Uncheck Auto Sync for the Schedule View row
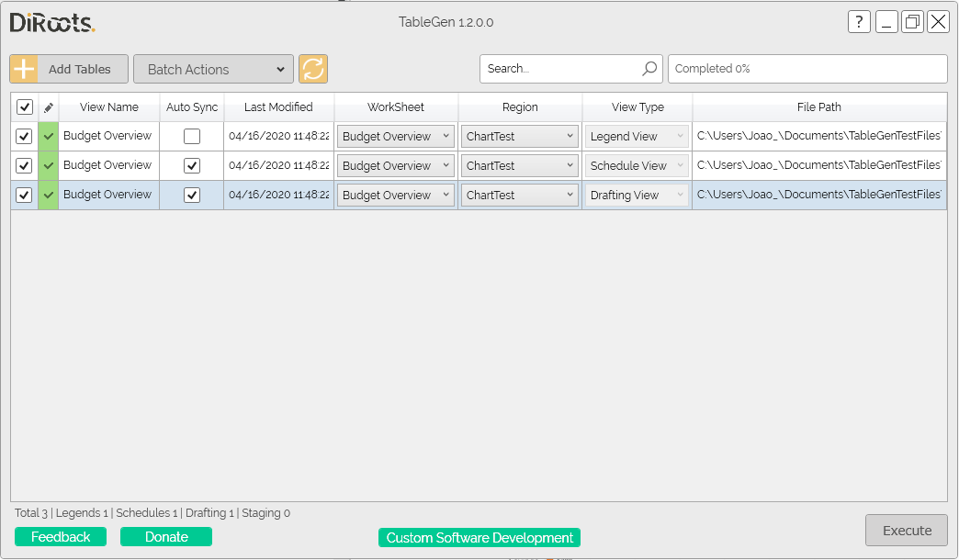 click(192, 165)
